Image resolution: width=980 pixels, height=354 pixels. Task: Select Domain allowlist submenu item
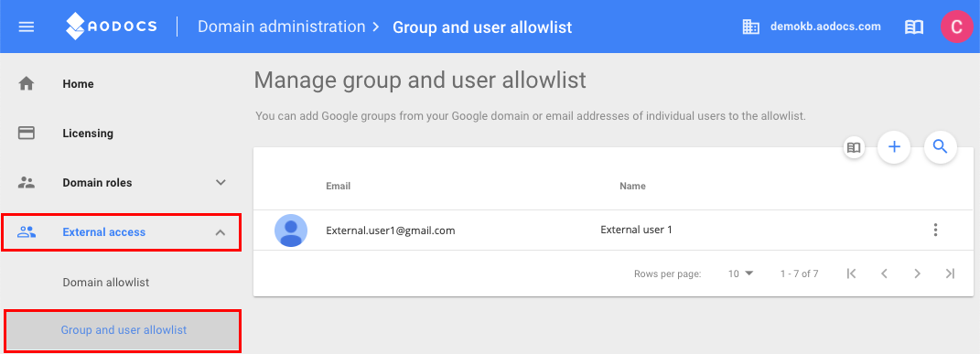[105, 283]
